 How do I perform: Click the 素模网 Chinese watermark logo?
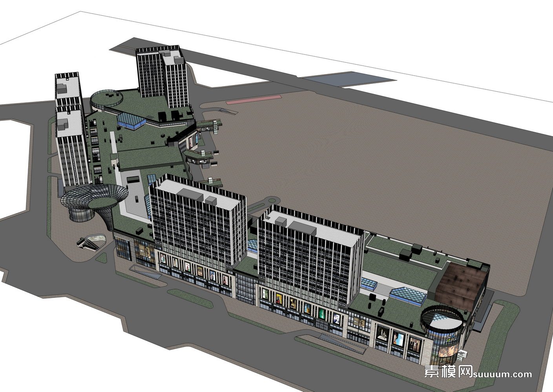pos(449,372)
